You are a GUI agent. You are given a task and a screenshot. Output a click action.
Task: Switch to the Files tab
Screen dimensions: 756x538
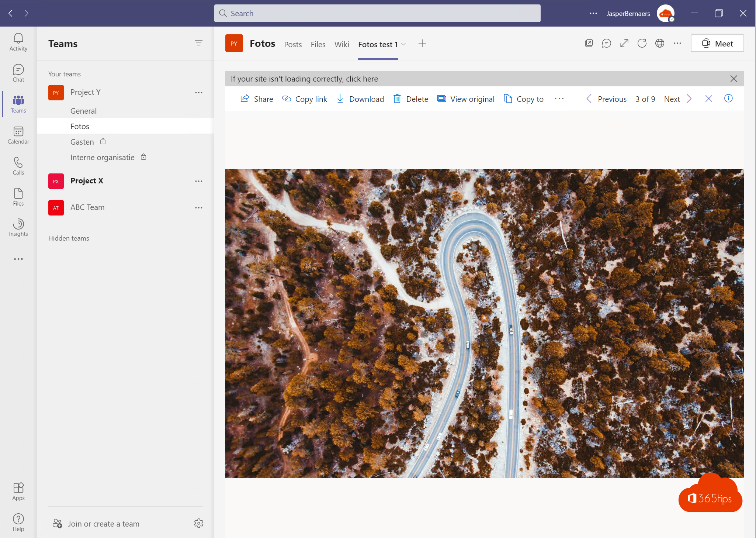click(x=318, y=44)
